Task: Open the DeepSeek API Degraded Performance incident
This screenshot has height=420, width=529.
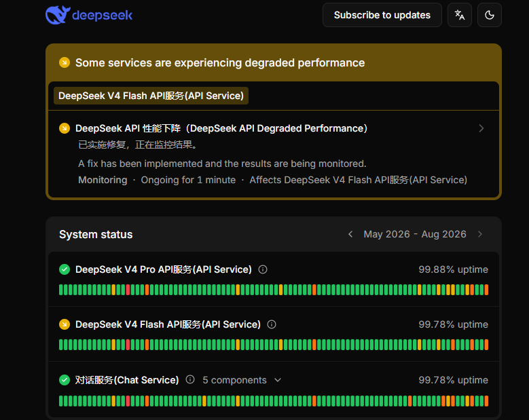Action: pos(221,128)
